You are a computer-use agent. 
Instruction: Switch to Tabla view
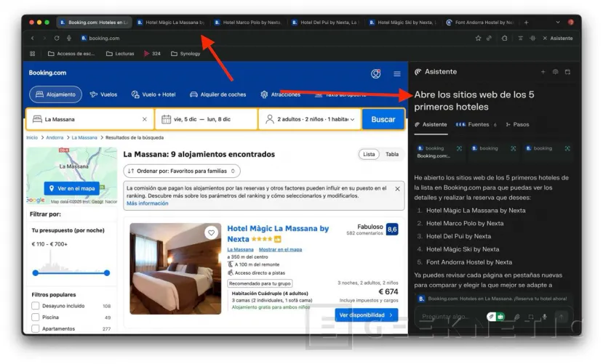pyautogui.click(x=392, y=154)
